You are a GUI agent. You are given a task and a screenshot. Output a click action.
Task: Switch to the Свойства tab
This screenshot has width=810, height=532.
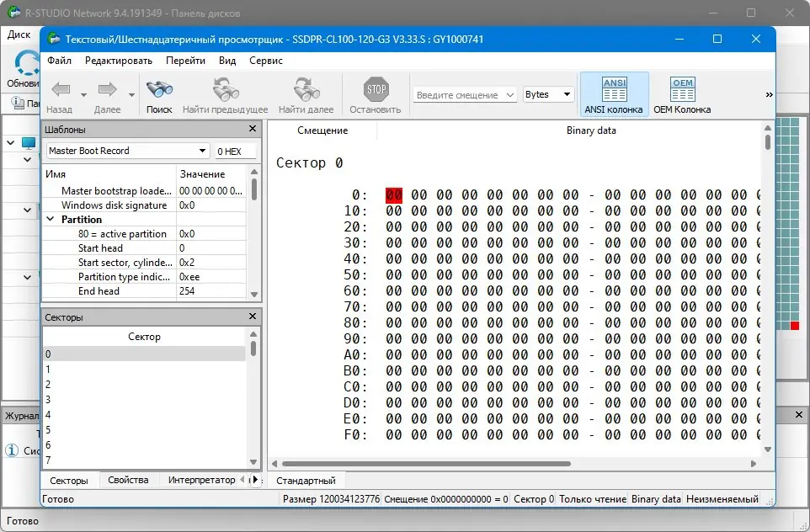point(128,480)
